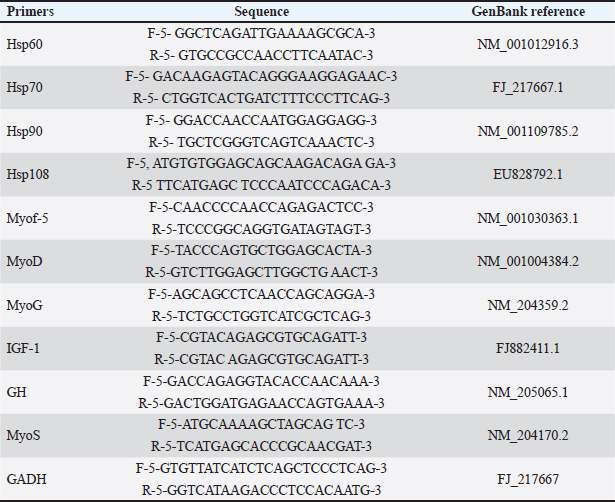This screenshot has width=615, height=502.
Task: Select the Hsp60 primer name cell
Action: coord(23,44)
